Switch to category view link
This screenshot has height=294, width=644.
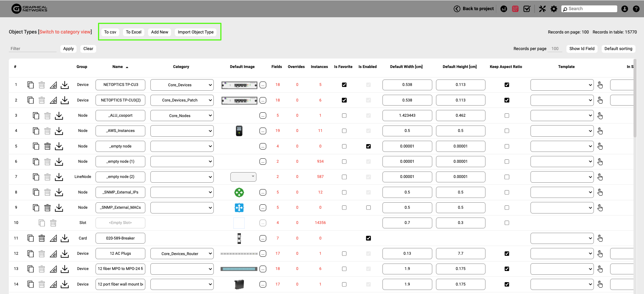click(x=65, y=32)
